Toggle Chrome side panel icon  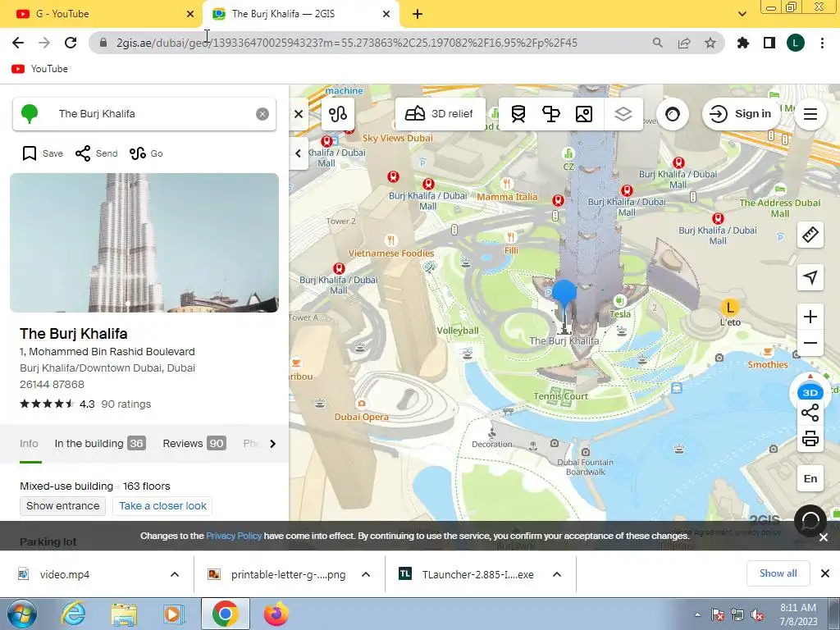(x=769, y=43)
